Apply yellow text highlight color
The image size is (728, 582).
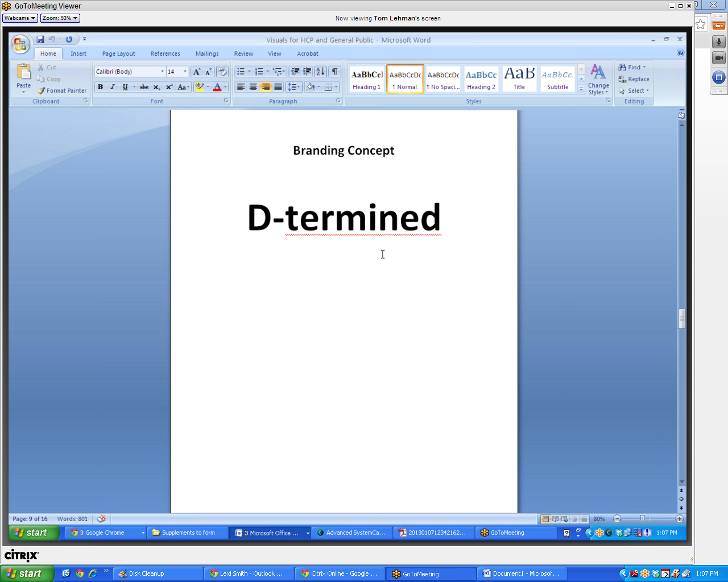[x=199, y=87]
